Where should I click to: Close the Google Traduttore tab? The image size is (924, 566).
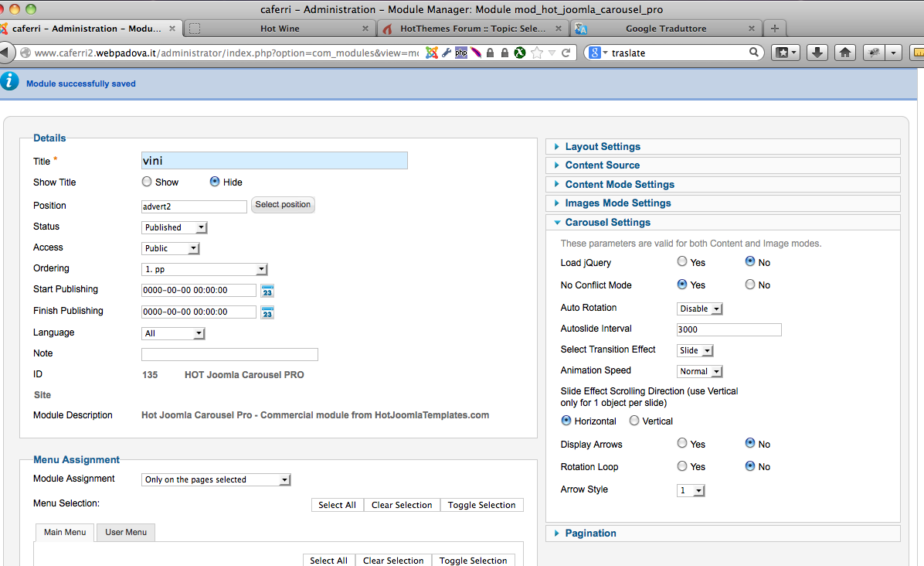pyautogui.click(x=752, y=29)
